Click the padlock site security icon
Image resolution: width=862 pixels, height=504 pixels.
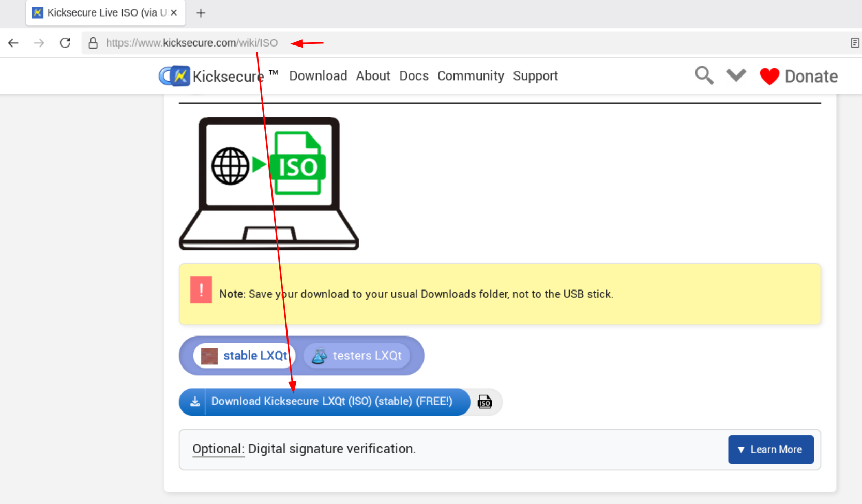93,43
